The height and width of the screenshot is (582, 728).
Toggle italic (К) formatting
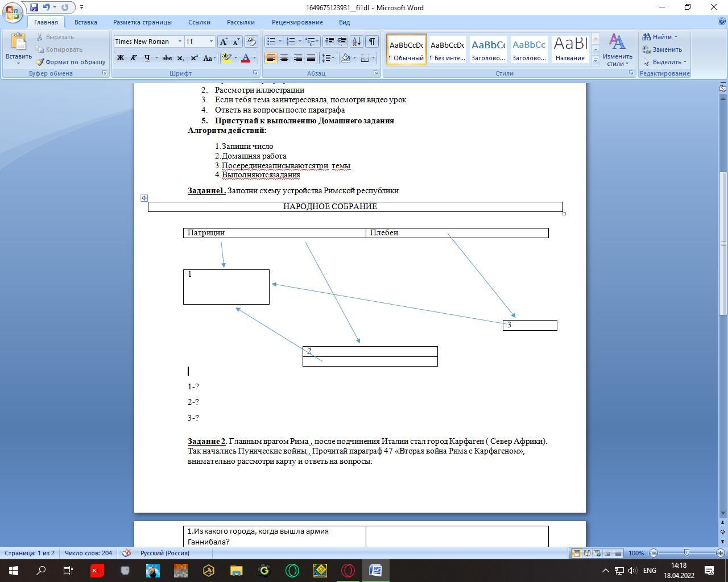click(133, 58)
